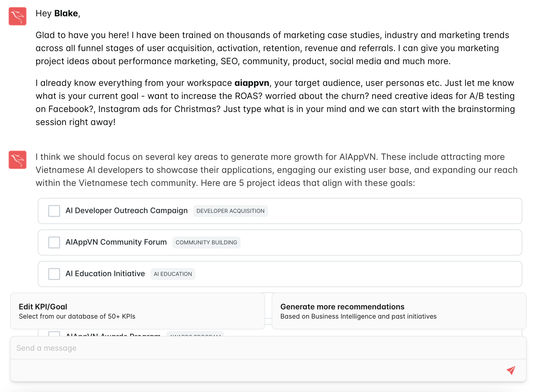Open the AIAppVN Community Forum title

pos(116,242)
